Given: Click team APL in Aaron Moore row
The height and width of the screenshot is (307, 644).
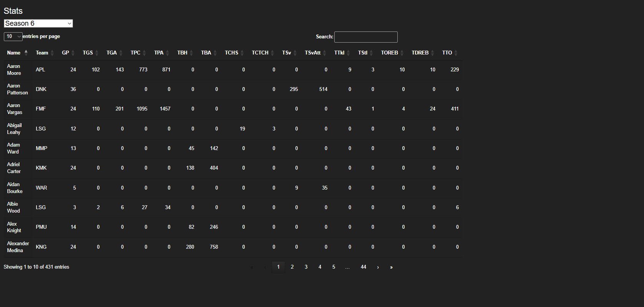Looking at the screenshot, I should (40, 69).
